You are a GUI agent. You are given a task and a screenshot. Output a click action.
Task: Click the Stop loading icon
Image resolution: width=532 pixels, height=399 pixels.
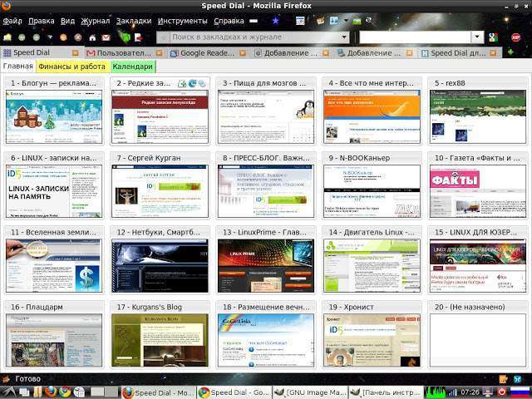point(78,37)
